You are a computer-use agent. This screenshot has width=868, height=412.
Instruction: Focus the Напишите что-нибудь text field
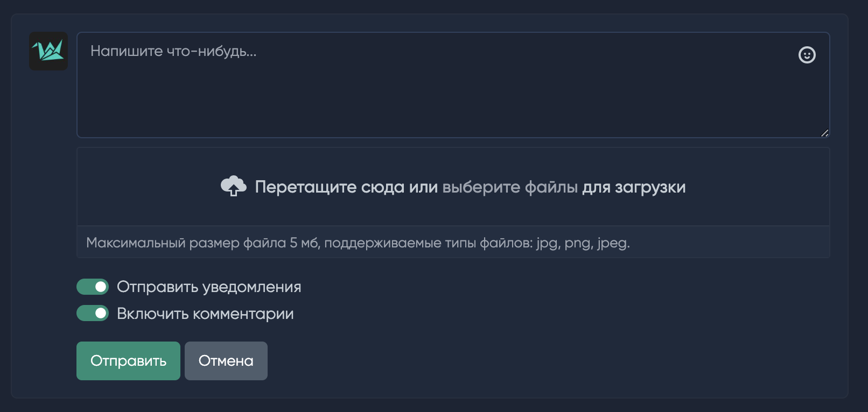point(453,85)
